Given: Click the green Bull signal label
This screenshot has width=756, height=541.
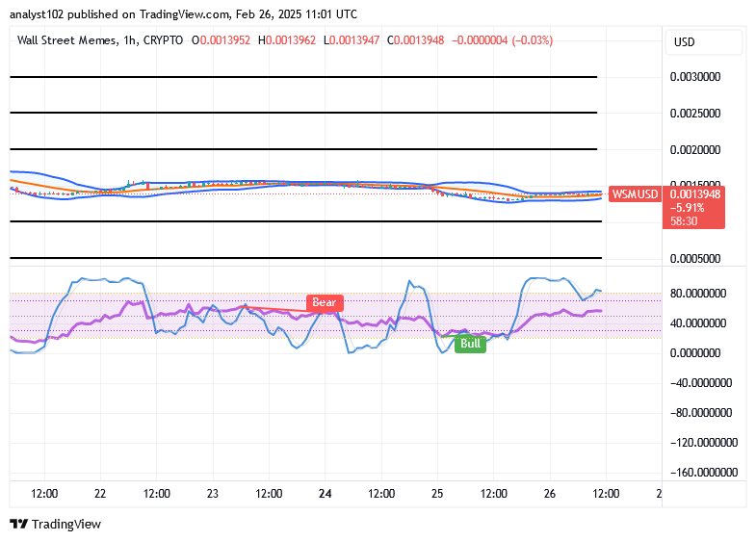Looking at the screenshot, I should tap(470, 344).
